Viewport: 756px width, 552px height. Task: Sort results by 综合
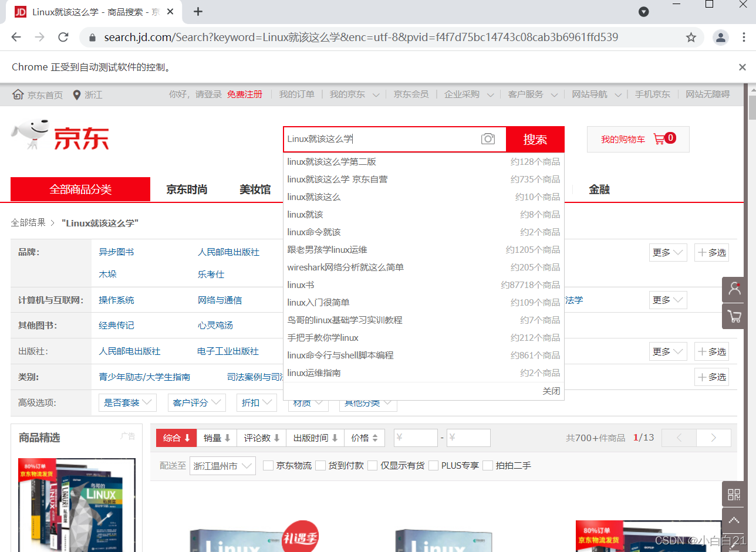176,438
